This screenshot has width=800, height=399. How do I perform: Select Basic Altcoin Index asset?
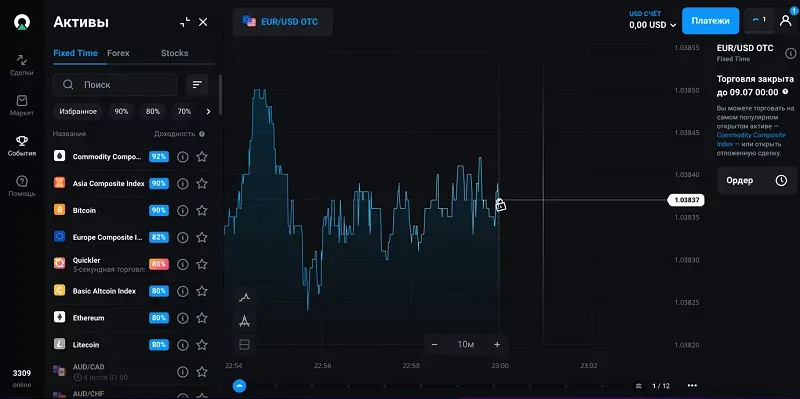point(131,291)
